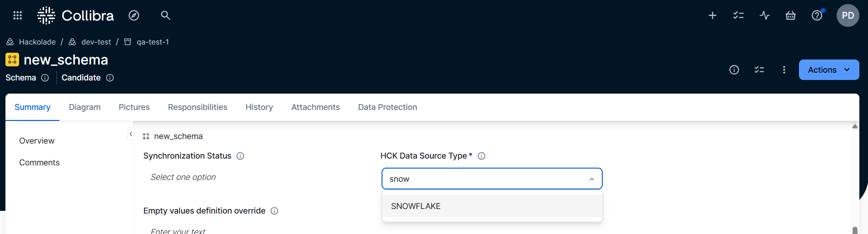Open the tasks checklist icon in header

click(738, 15)
